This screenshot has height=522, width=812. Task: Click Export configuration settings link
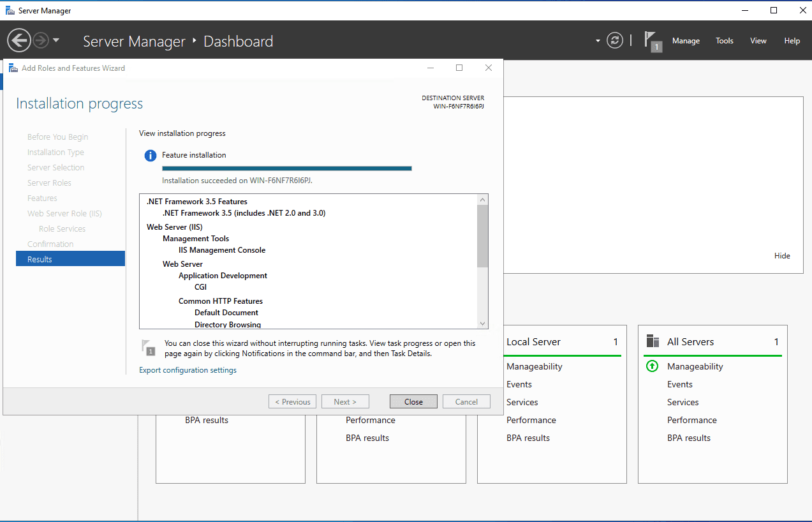[x=188, y=370]
